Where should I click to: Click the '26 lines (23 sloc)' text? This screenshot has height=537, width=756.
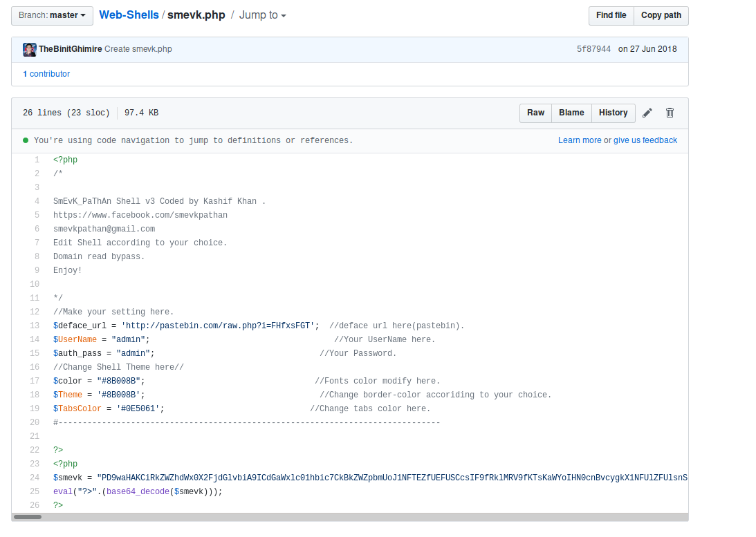[x=66, y=113]
